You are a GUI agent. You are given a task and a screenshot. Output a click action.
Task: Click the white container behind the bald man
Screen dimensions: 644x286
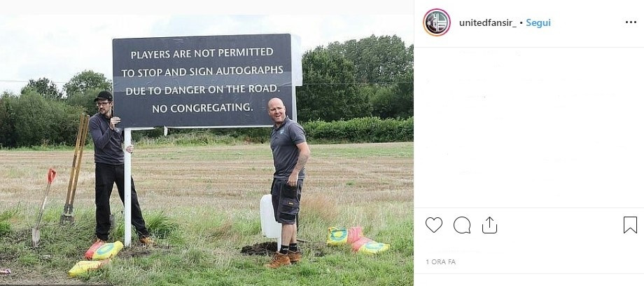point(269,216)
